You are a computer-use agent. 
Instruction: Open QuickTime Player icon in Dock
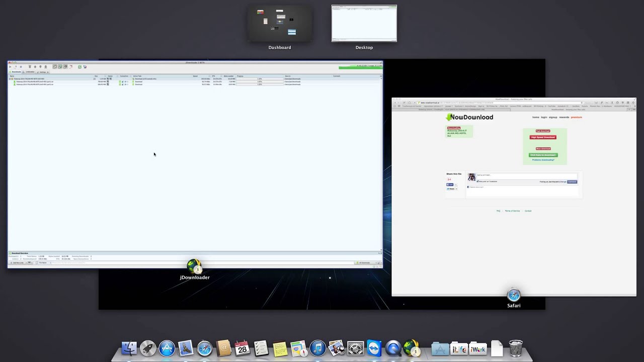[x=393, y=348]
